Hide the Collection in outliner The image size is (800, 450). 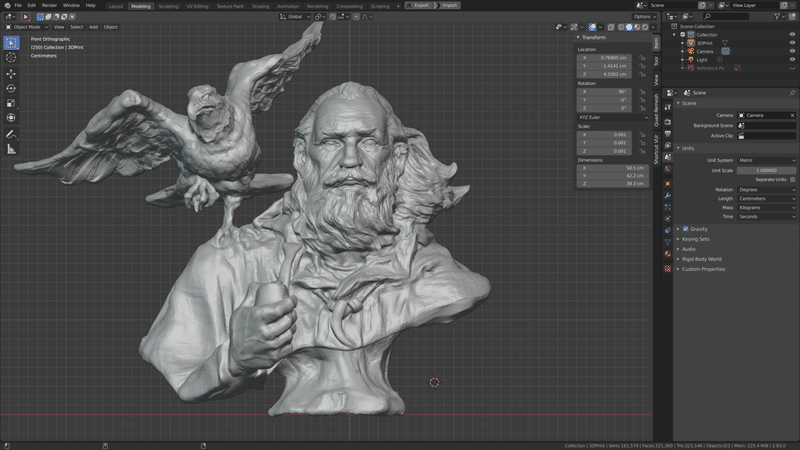(792, 35)
